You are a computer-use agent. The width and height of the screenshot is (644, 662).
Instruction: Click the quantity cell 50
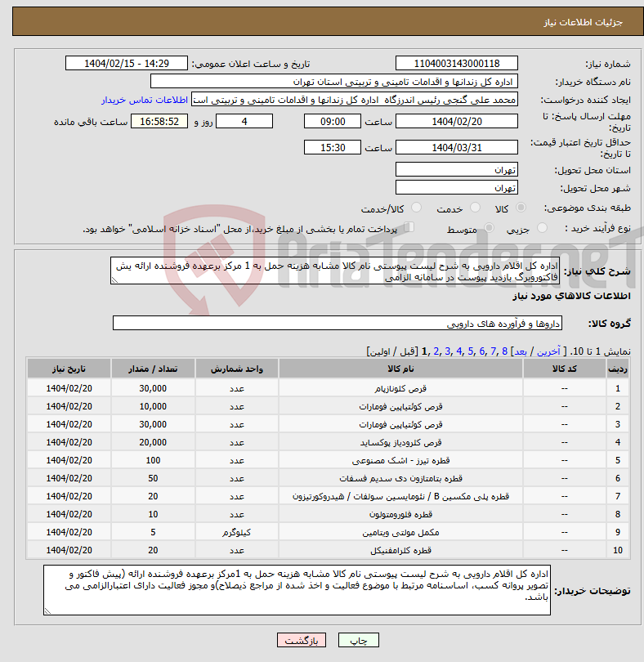click(153, 478)
